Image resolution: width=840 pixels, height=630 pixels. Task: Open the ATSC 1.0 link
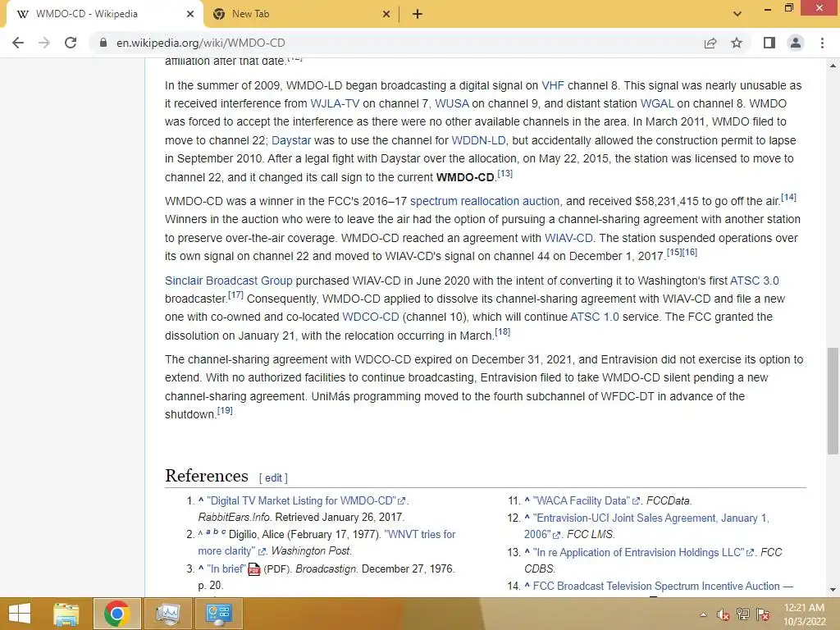point(595,317)
